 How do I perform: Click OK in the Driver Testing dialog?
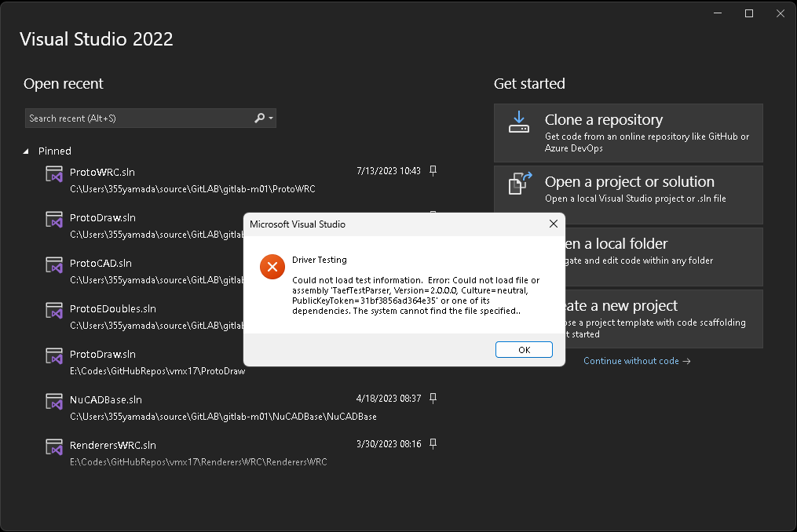[524, 350]
